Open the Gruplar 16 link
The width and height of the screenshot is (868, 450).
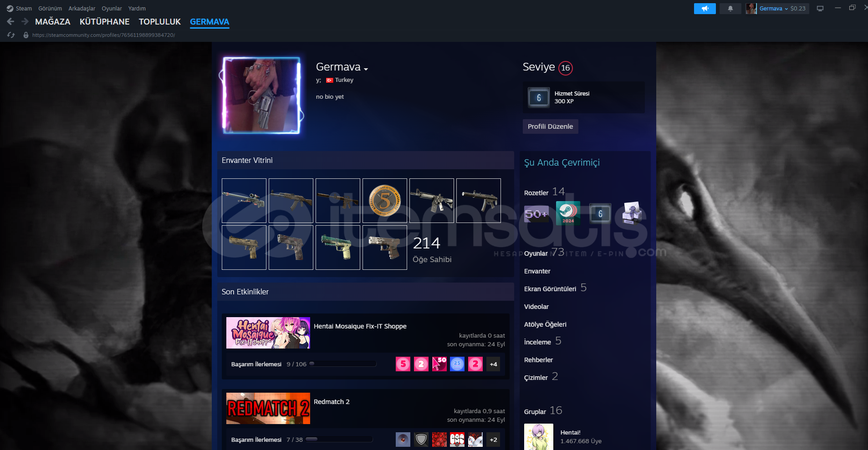point(543,411)
